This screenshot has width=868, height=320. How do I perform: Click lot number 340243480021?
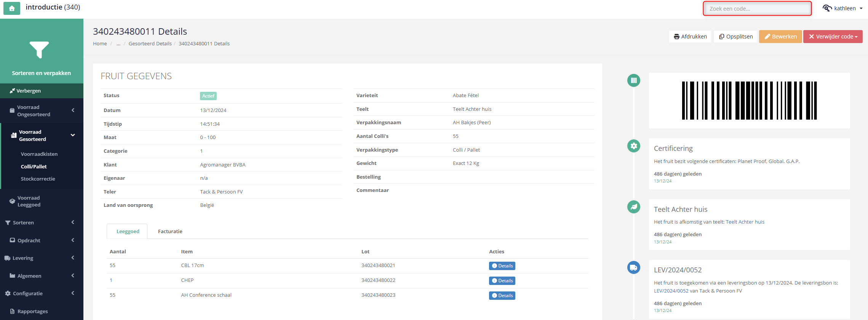pos(378,265)
